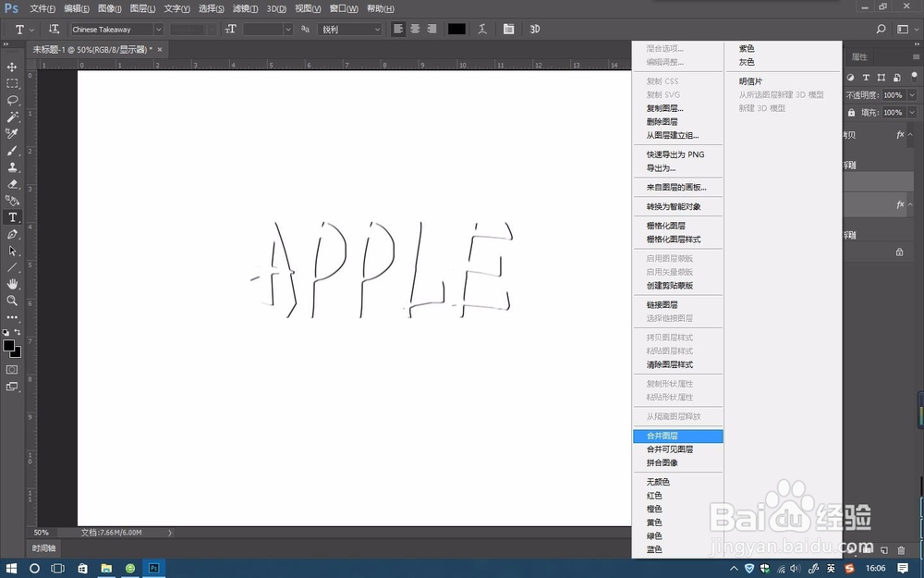The width and height of the screenshot is (924, 578).
Task: Click the delete layer trash icon
Action: [x=900, y=550]
